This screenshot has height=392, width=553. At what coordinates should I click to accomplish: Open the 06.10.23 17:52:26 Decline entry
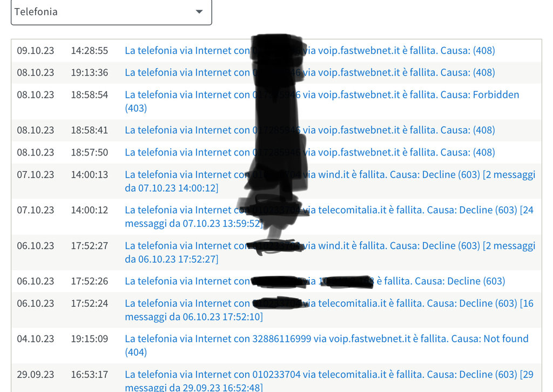[x=315, y=281]
